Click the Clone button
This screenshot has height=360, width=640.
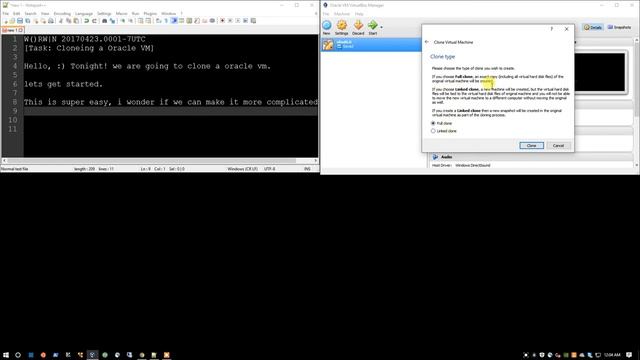click(x=531, y=146)
